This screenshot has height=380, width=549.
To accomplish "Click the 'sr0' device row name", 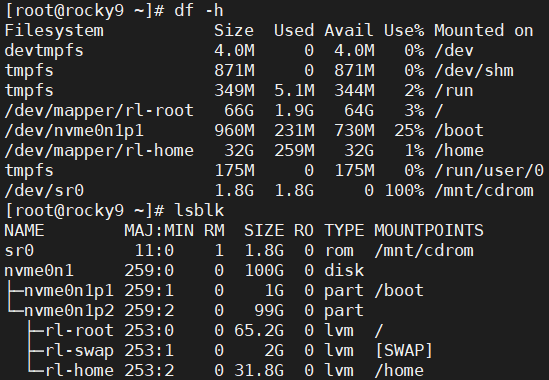I will tap(19, 250).
